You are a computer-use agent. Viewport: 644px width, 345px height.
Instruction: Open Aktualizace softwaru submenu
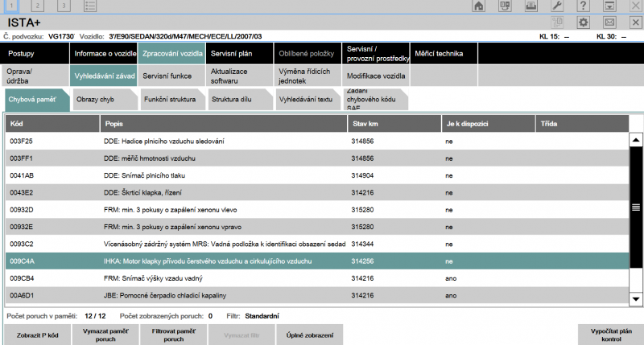(239, 76)
